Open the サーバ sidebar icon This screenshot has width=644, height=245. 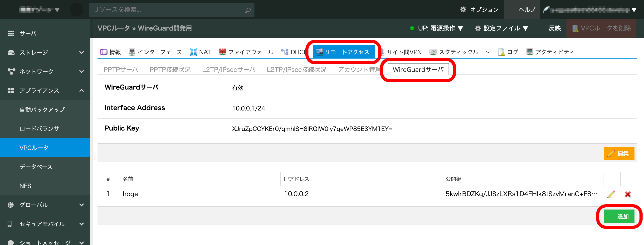click(x=11, y=33)
